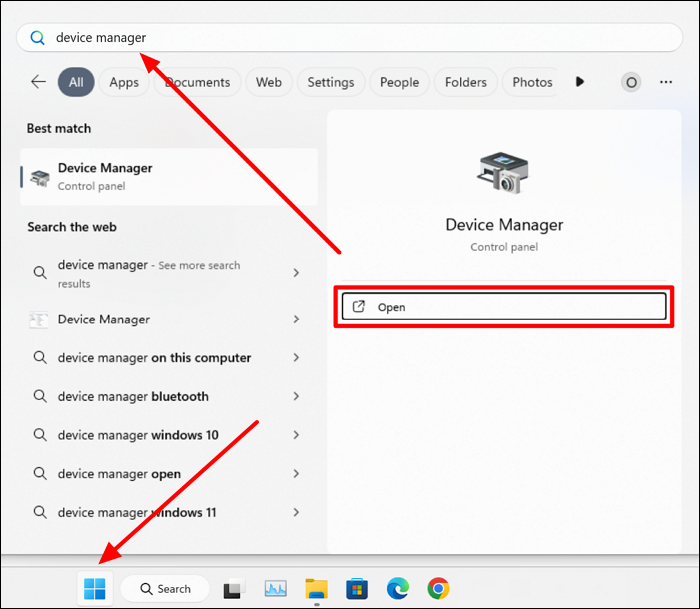
Task: Select 'device manager windows 10' suggestion
Action: [167, 435]
